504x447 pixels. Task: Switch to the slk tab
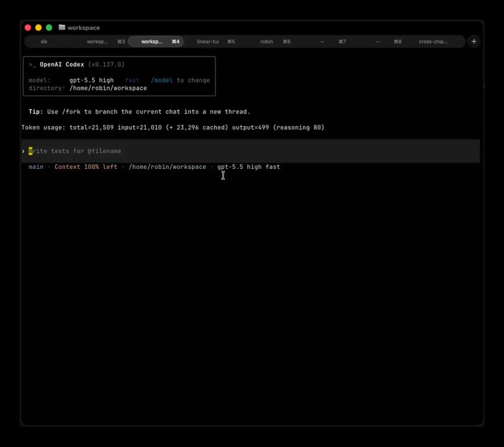tap(44, 42)
